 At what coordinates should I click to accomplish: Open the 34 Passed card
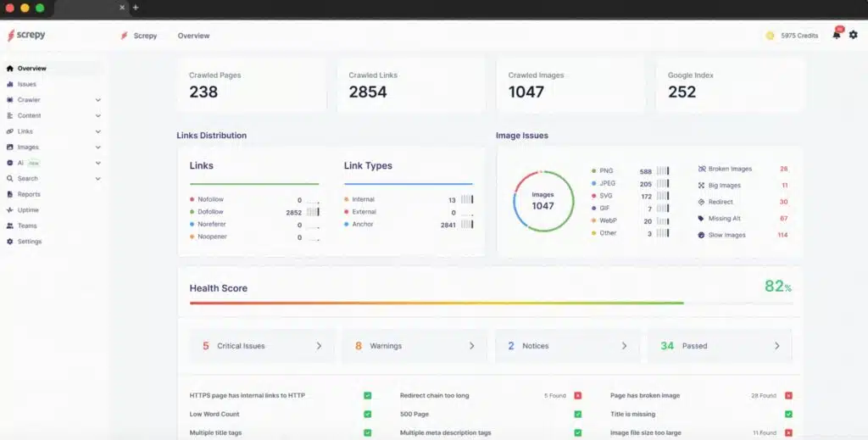[x=720, y=346]
